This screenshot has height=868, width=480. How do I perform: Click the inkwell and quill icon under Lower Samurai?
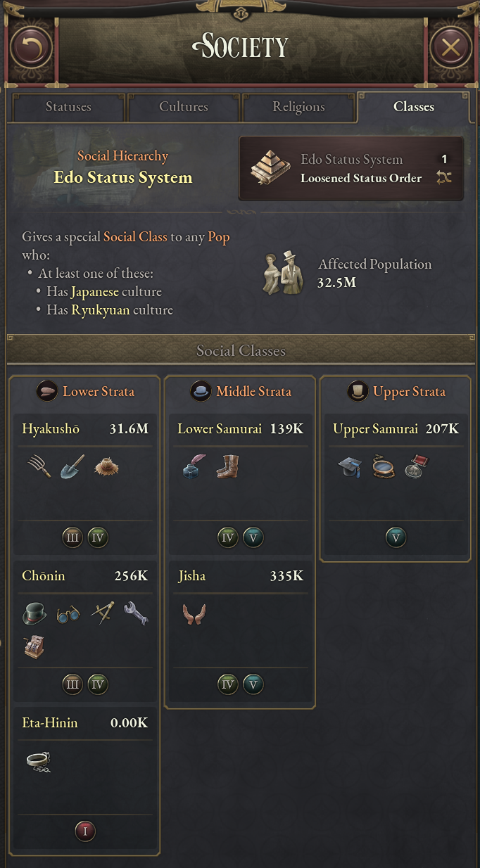tap(192, 467)
